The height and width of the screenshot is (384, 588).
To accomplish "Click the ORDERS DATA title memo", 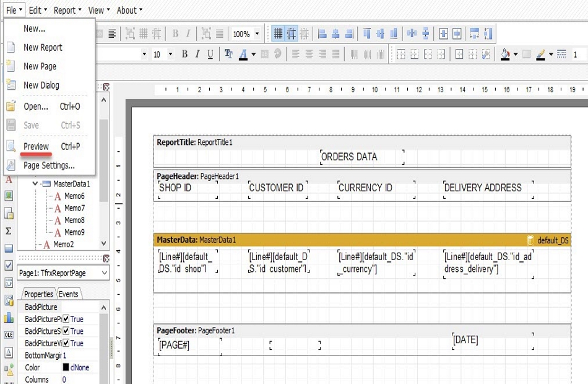I will point(362,157).
